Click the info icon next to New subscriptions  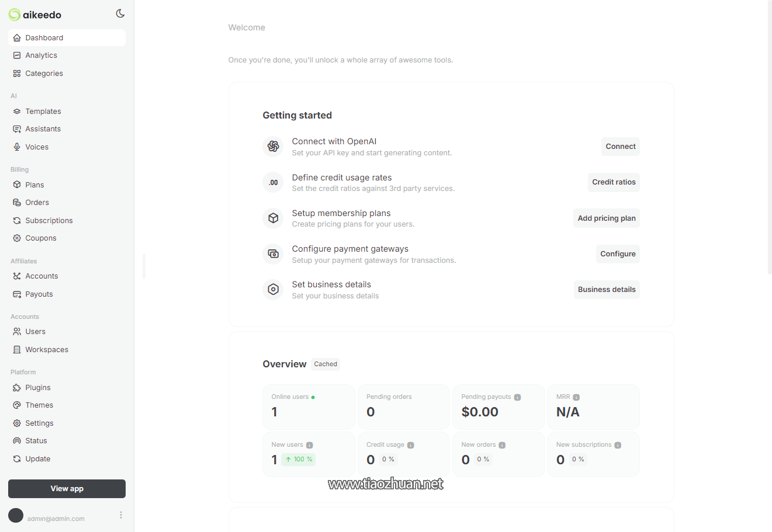click(x=618, y=445)
